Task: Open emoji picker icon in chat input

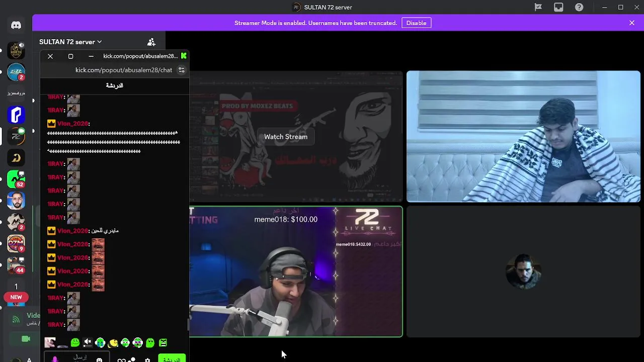Action: tap(100, 359)
